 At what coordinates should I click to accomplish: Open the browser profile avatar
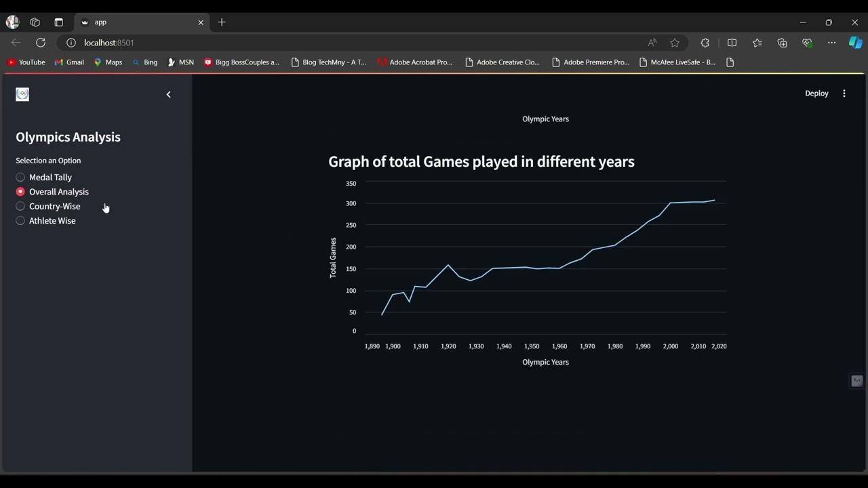pyautogui.click(x=12, y=22)
